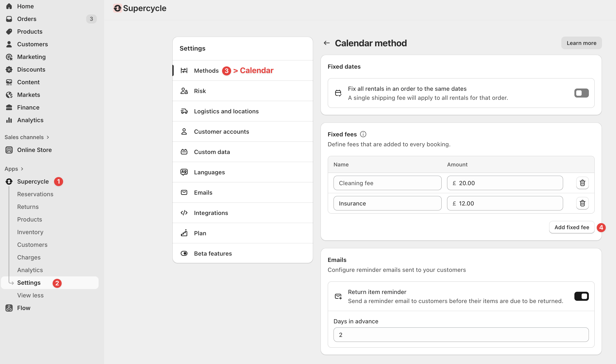Go to Logistics and locations settings
This screenshot has width=616, height=364.
(226, 111)
